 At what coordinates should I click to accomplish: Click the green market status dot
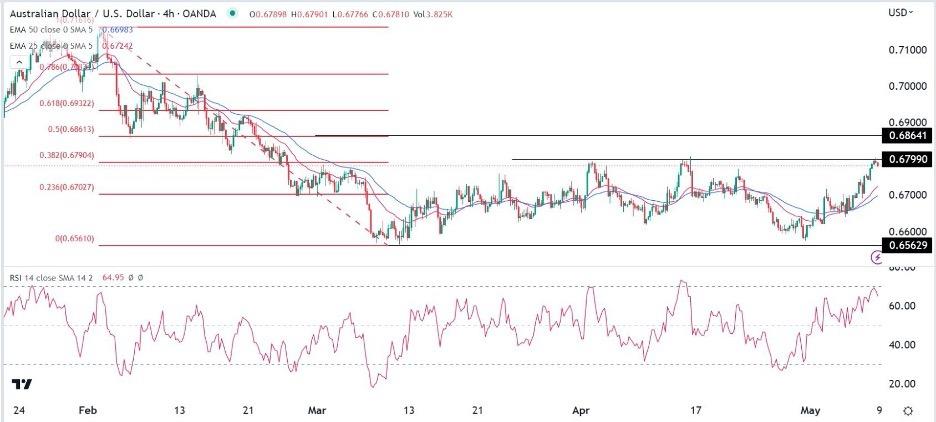[232, 12]
